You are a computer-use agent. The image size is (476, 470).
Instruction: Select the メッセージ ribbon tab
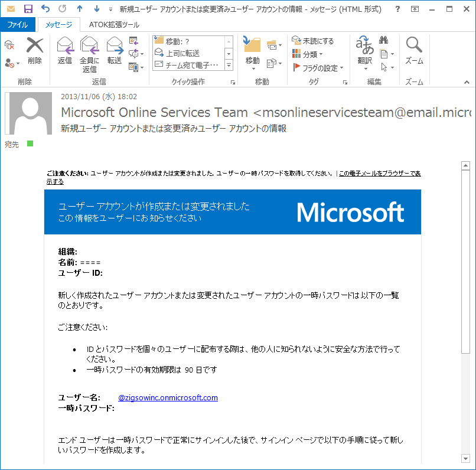[x=58, y=25]
